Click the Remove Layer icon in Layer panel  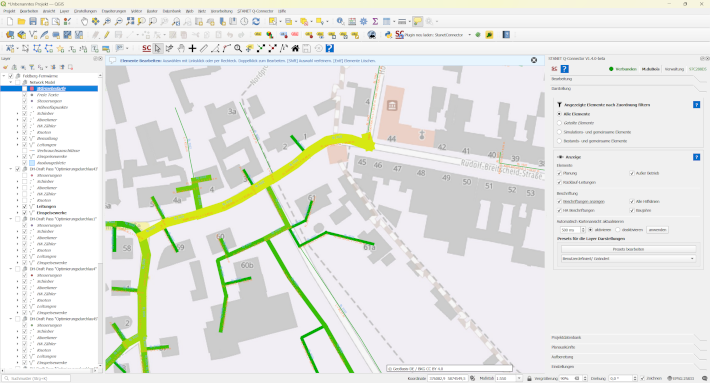coord(71,67)
